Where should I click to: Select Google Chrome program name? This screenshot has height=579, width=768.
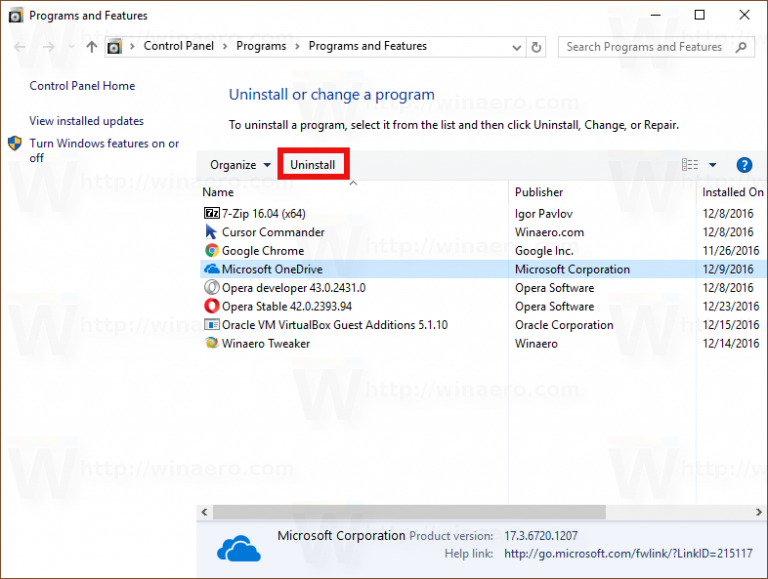pyautogui.click(x=263, y=250)
